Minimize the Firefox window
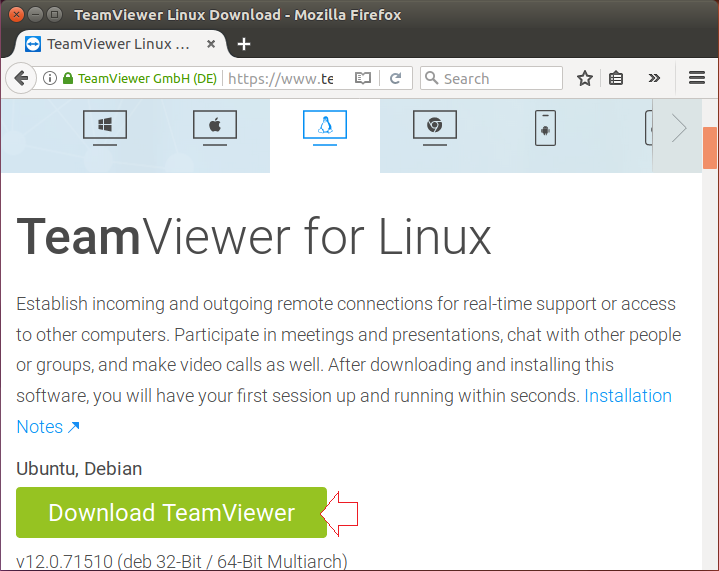This screenshot has height=571, width=719. (x=35, y=15)
